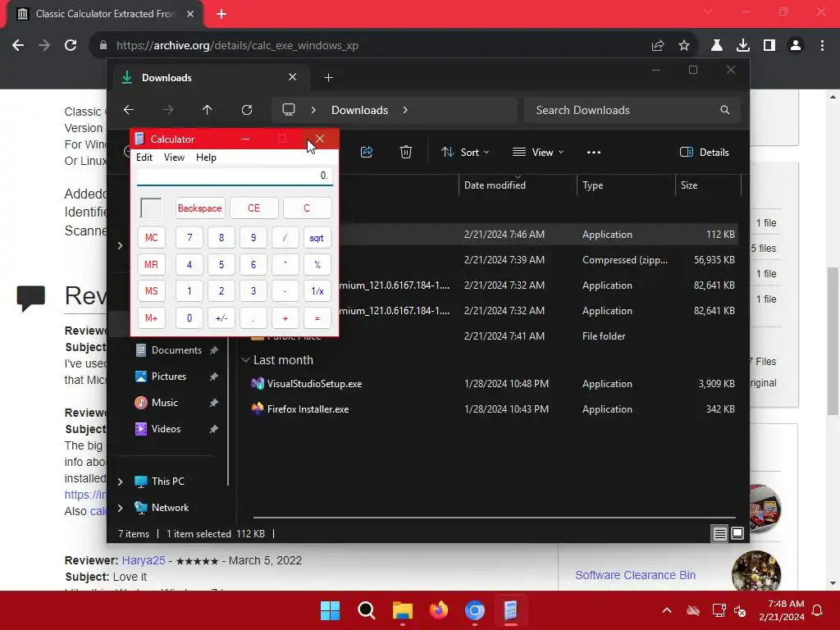The height and width of the screenshot is (630, 840).
Task: Open the Chrome profile icon
Action: click(x=796, y=46)
